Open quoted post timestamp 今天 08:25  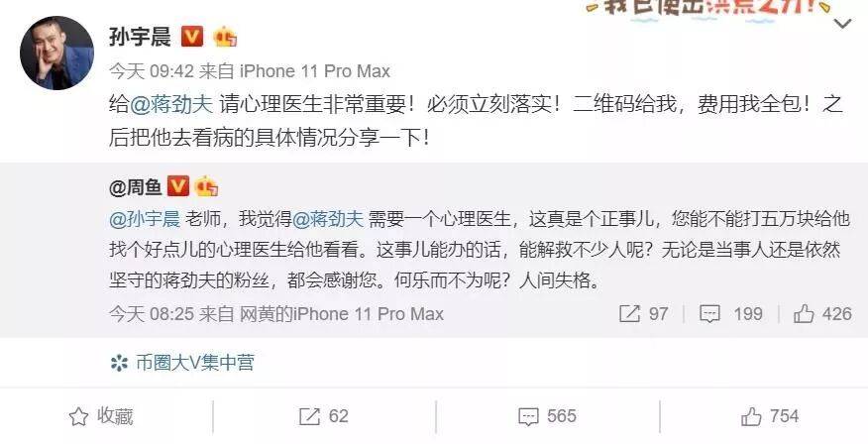[x=152, y=314]
